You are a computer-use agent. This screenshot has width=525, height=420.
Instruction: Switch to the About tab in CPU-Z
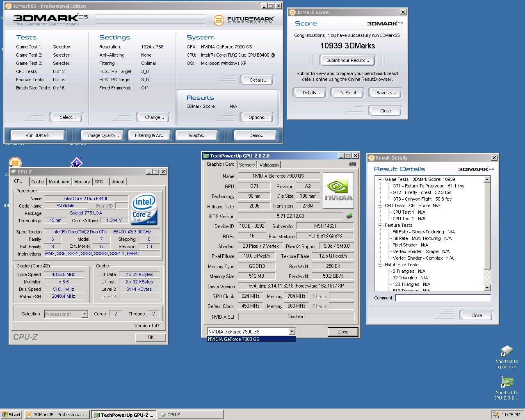[118, 182]
